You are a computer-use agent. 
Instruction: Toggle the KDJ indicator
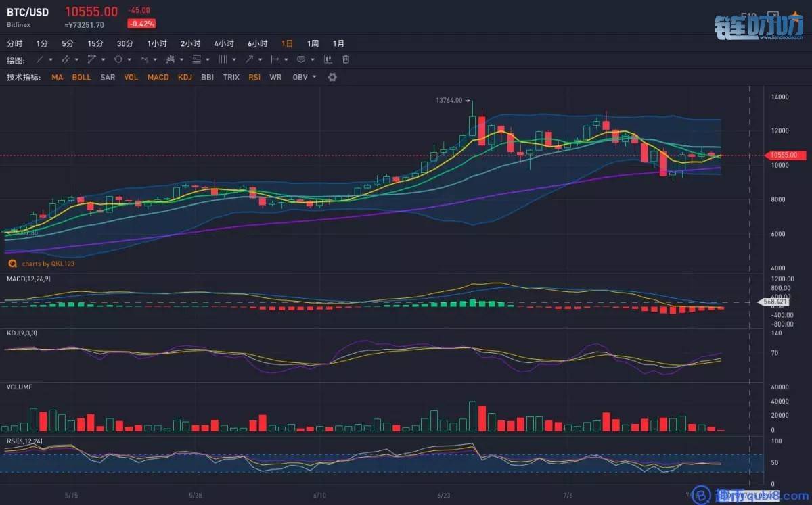tap(185, 77)
